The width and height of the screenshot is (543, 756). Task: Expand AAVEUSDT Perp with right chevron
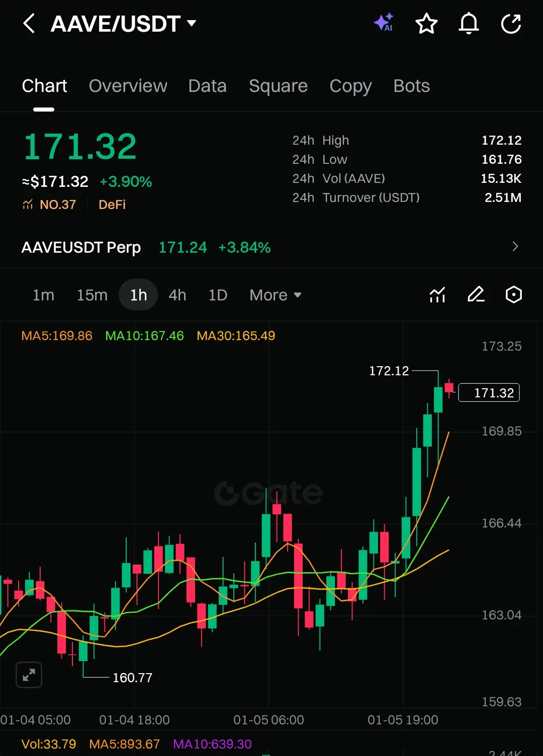coord(515,247)
